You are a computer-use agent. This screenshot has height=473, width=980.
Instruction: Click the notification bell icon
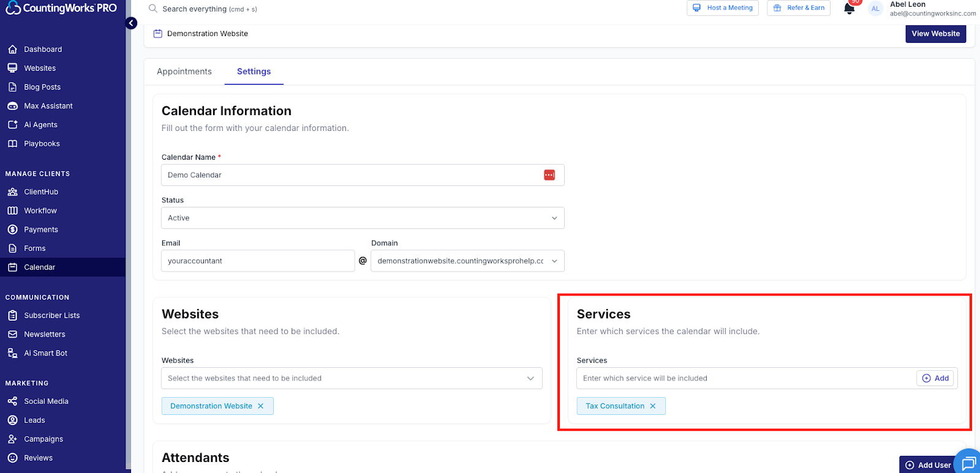(x=849, y=9)
